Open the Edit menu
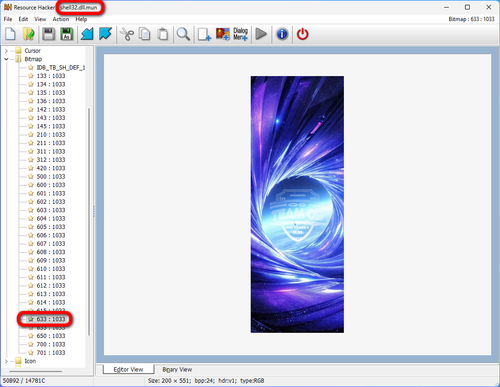The image size is (500, 387). 23,19
